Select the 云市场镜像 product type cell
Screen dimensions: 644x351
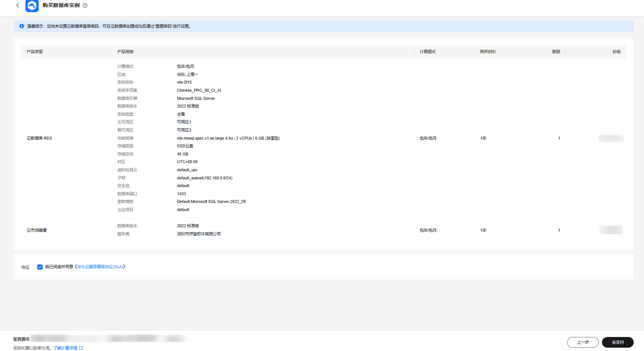click(37, 230)
